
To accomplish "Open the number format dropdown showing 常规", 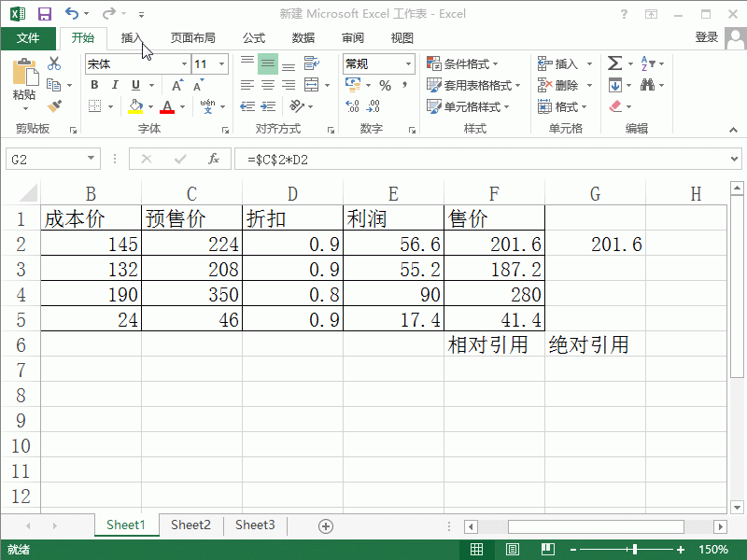I will (372, 63).
